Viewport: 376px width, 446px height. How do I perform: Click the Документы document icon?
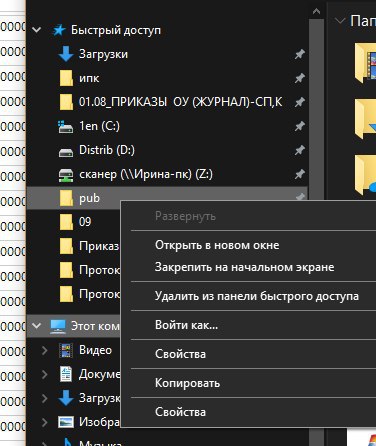[66, 374]
